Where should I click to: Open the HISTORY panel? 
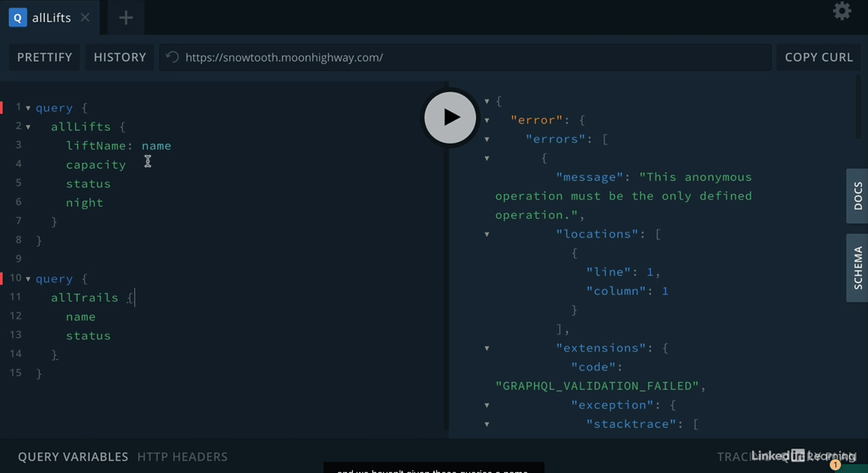120,57
